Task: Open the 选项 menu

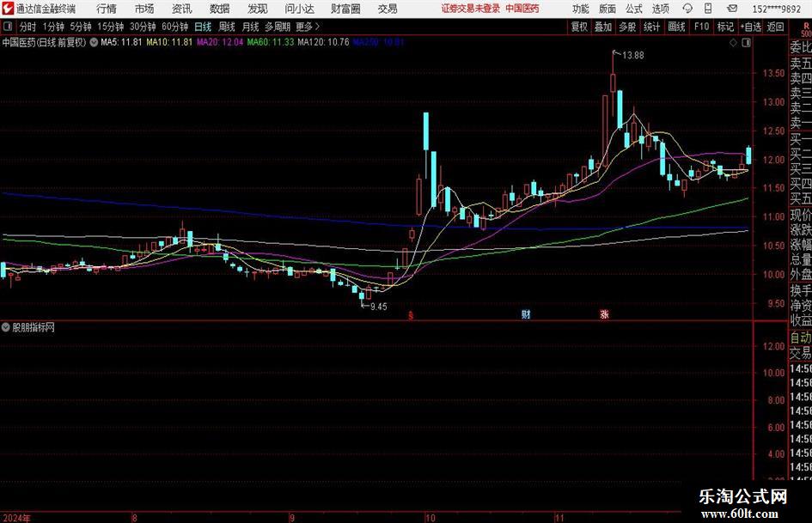Action: pyautogui.click(x=661, y=9)
